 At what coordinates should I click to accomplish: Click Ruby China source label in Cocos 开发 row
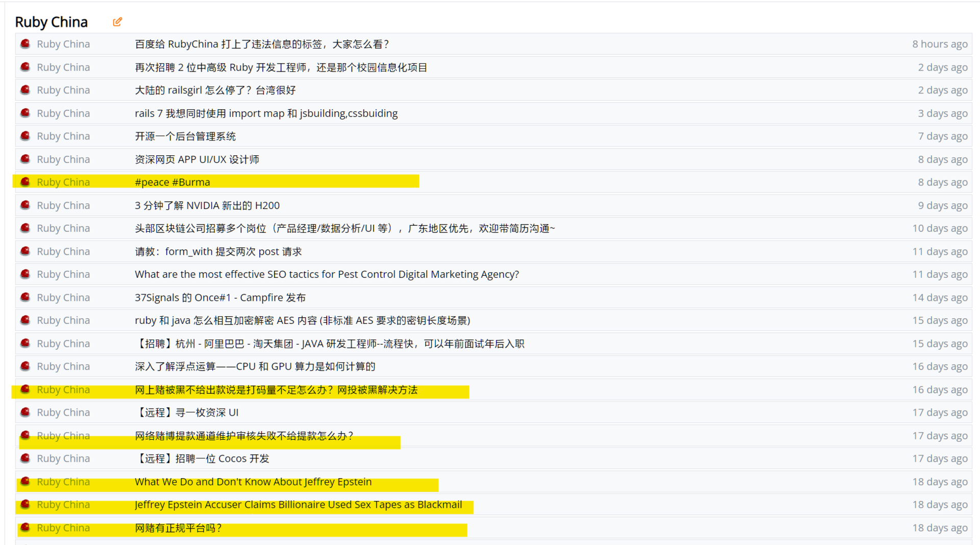(63, 458)
